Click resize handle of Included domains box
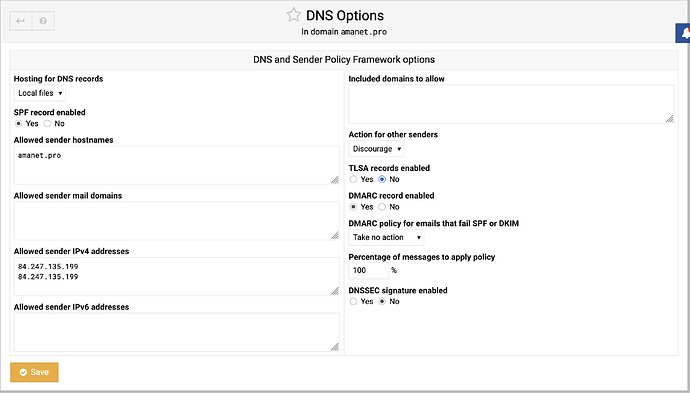 670,118
